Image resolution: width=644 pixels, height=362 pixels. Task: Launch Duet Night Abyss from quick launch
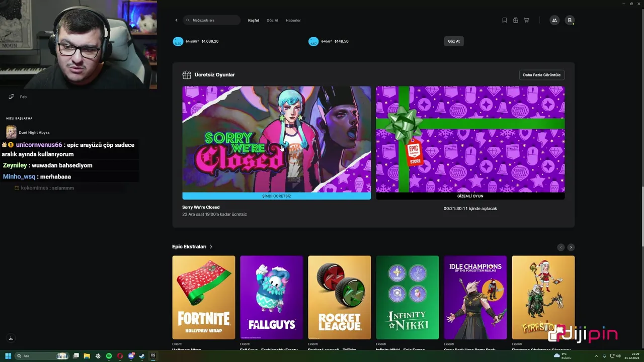point(28,132)
